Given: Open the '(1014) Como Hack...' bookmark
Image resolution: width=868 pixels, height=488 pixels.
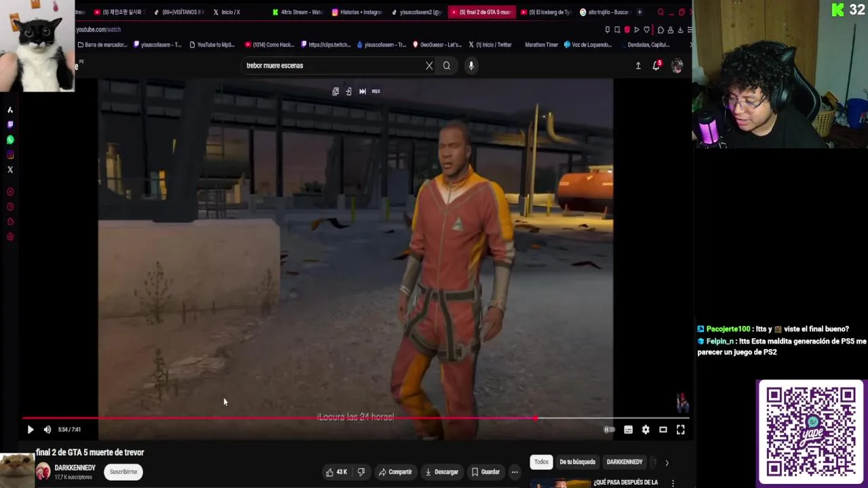Looking at the screenshot, I should click(x=269, y=45).
